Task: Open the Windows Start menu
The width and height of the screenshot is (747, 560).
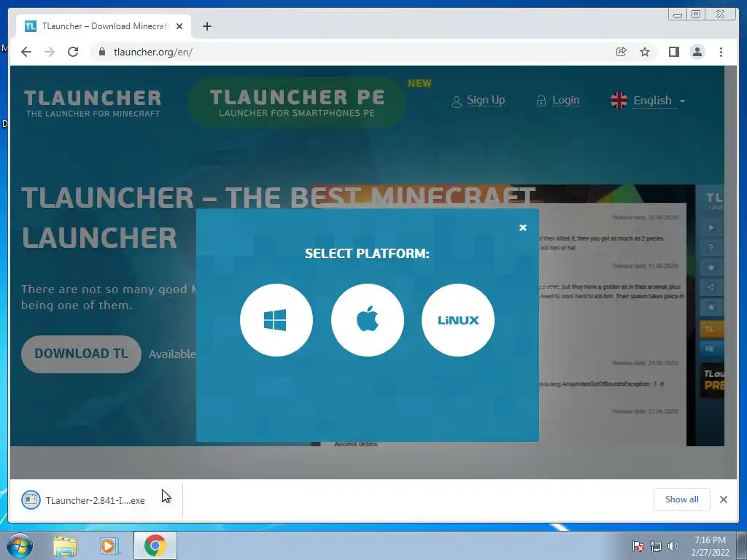Action: [x=20, y=545]
